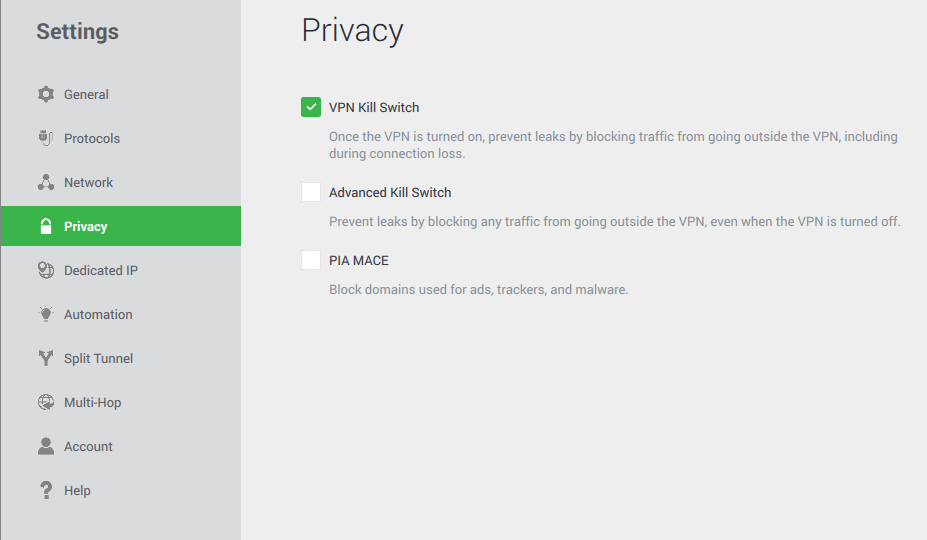Enable the Advanced Kill Switch checkbox
Viewport: 927px width, 540px height.
coord(311,192)
